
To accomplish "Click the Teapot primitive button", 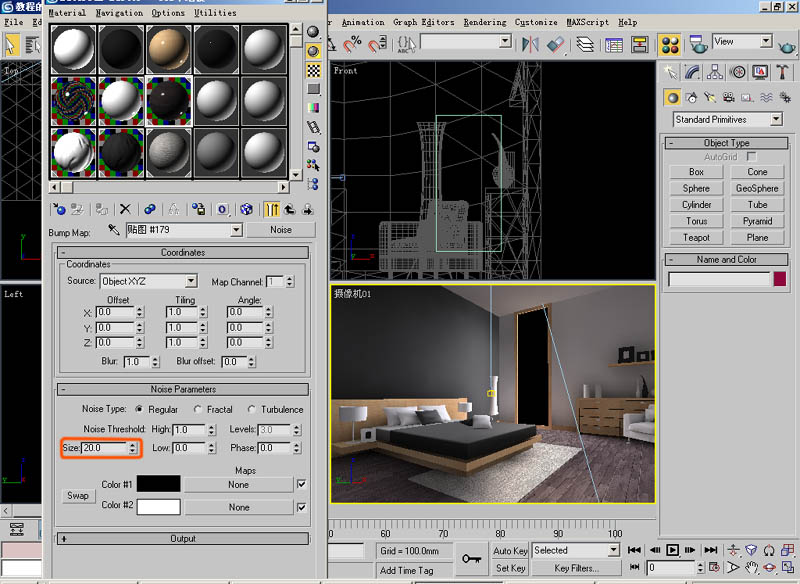I will [696, 238].
